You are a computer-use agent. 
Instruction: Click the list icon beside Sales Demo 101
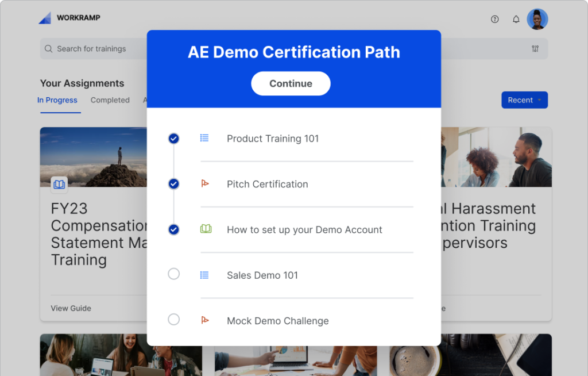click(x=204, y=275)
